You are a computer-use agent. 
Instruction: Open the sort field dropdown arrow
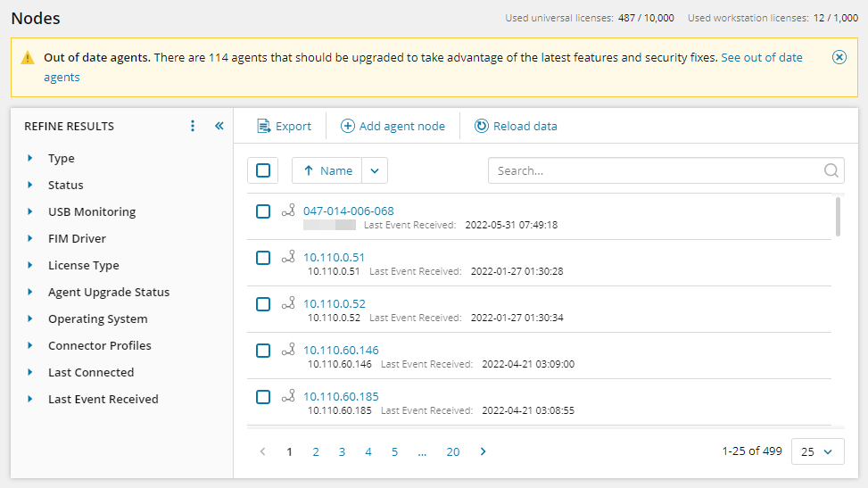[375, 170]
